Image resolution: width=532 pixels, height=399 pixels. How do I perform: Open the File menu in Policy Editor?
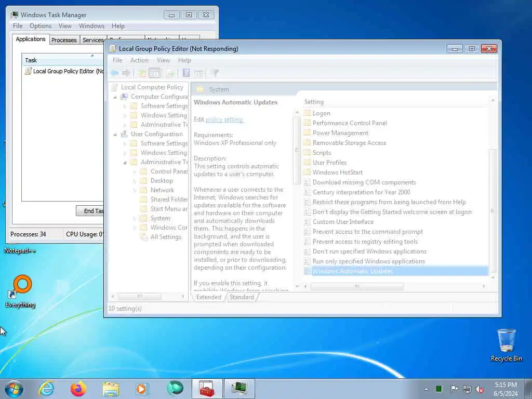117,60
